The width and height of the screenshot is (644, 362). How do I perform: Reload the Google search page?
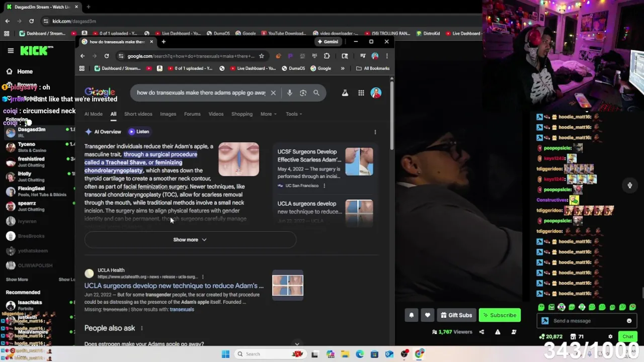coord(107,56)
